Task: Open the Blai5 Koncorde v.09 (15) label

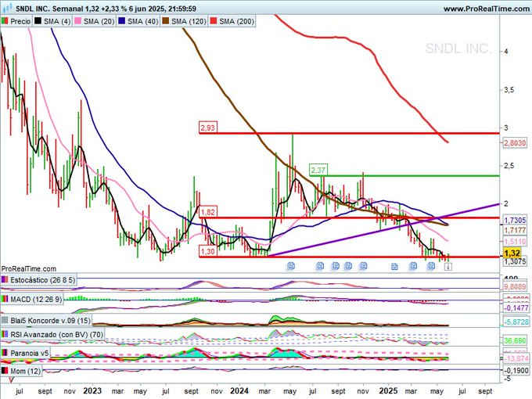Action: pyautogui.click(x=46, y=320)
